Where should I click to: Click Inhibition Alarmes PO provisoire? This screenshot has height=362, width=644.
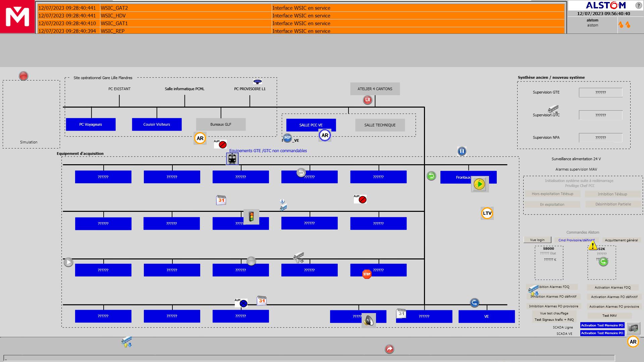coord(553,306)
